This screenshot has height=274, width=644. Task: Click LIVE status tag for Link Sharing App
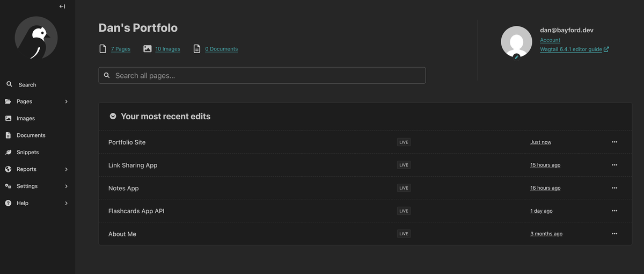pos(404,165)
